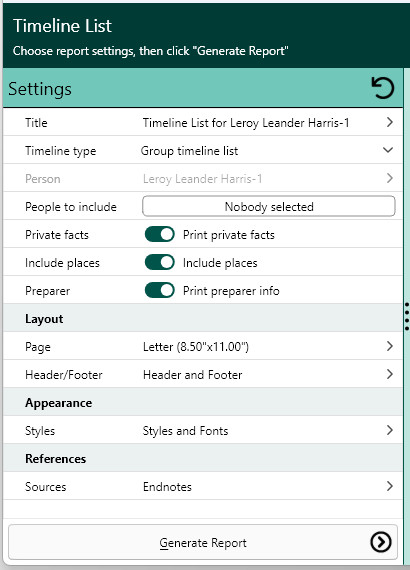Click title value Timeline List for Leroy Leander Harris-1
Image resolution: width=410 pixels, height=570 pixels.
pyautogui.click(x=246, y=123)
